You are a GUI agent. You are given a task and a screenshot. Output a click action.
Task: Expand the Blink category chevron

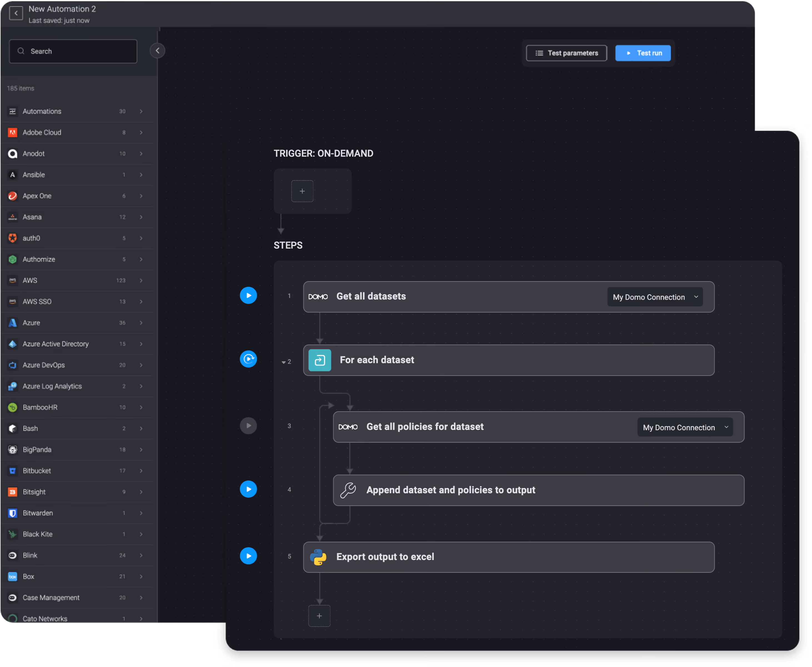pos(141,555)
